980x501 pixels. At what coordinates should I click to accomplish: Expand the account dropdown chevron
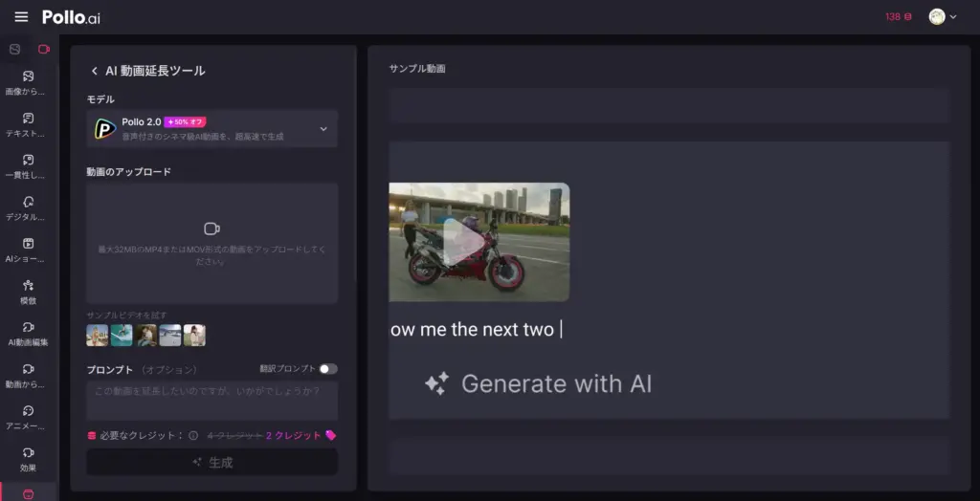coord(953,17)
